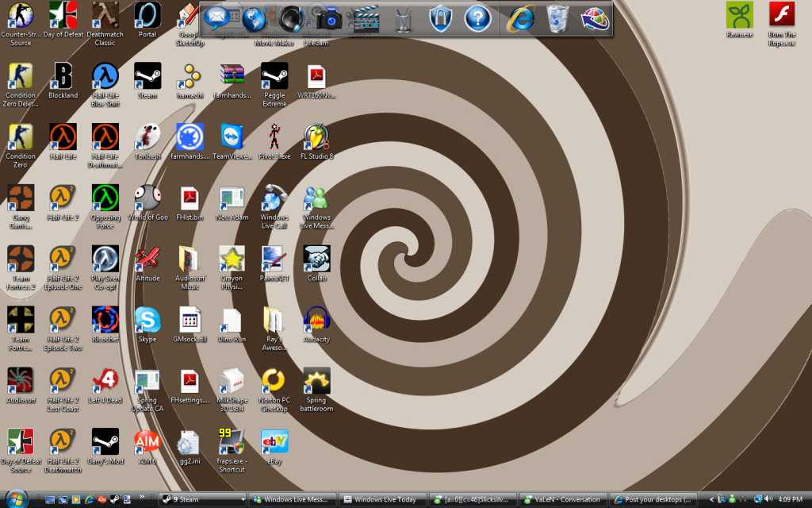Screen dimensions: 812x508
Task: Select the MilkShape 3D shortcut
Action: point(232,381)
